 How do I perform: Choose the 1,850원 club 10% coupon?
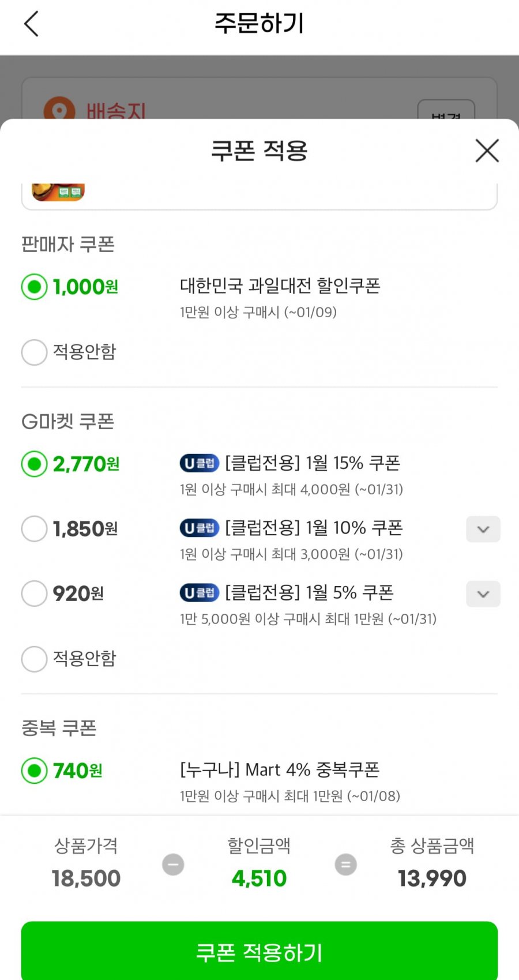35,529
